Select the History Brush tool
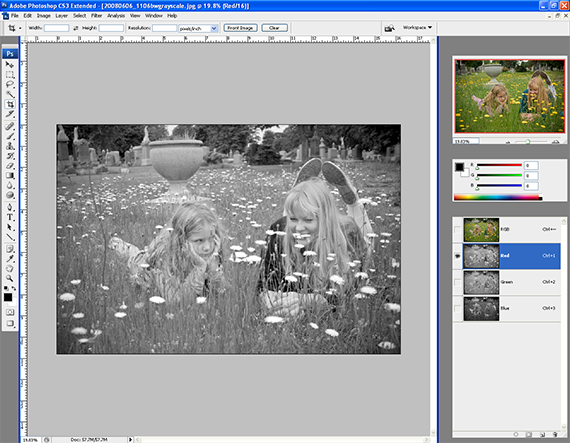This screenshot has height=443, width=570. (10, 156)
